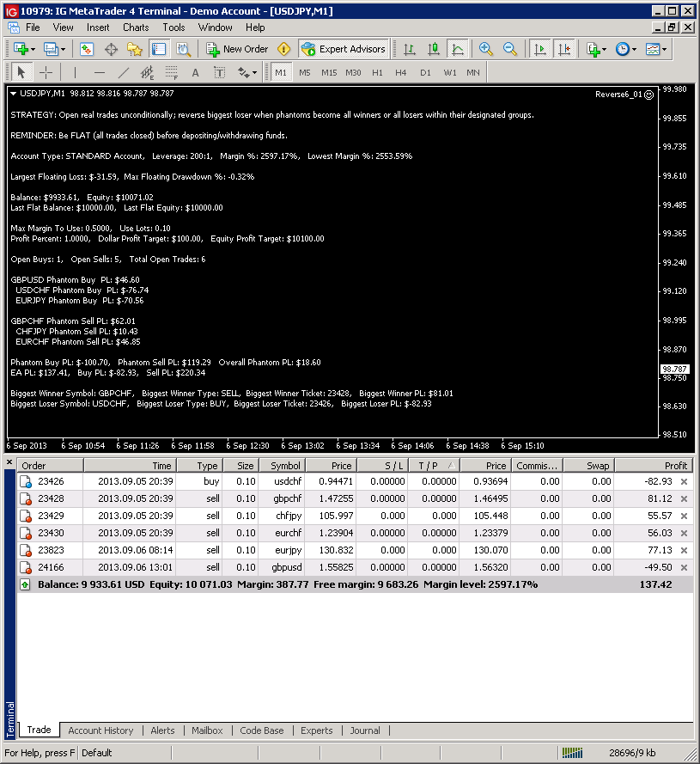Close order 23426 with its X
The width and height of the screenshot is (700, 764).
click(684, 481)
